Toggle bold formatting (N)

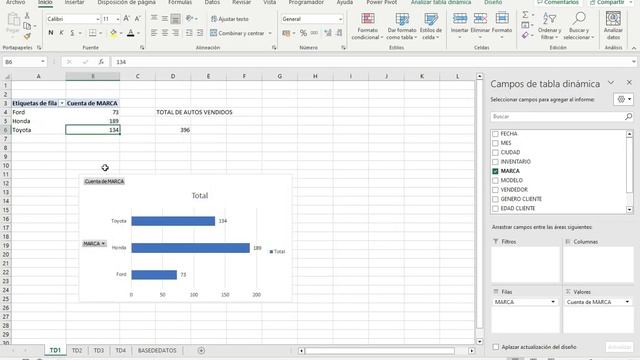pyautogui.click(x=51, y=33)
